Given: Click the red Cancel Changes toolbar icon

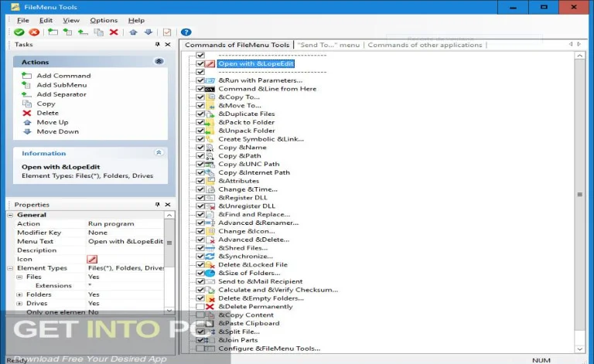Looking at the screenshot, I should point(34,32).
